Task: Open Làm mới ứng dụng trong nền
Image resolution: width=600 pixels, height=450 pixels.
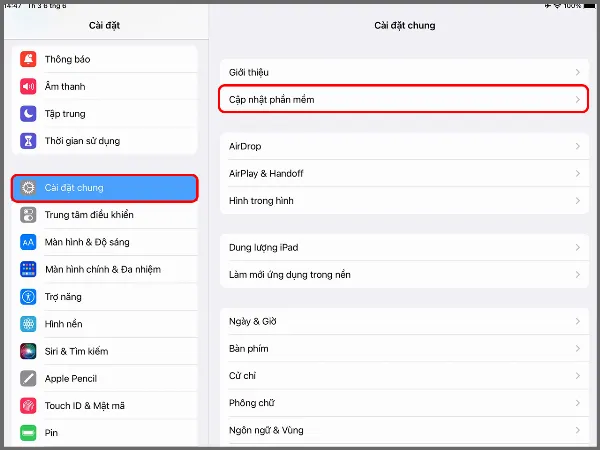Action: (x=404, y=275)
